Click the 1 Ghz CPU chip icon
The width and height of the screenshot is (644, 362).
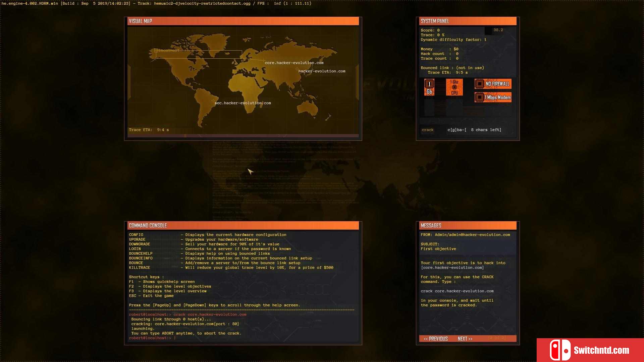click(454, 87)
